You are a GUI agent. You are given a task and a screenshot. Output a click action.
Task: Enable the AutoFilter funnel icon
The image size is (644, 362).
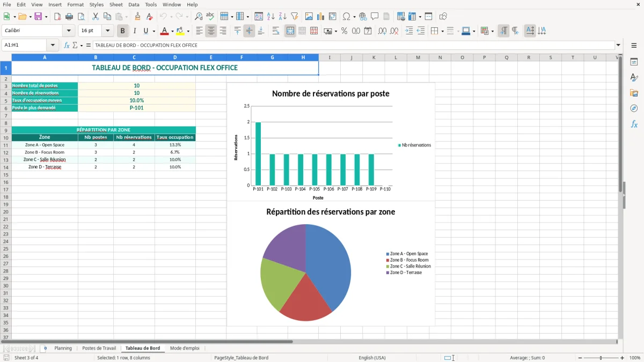click(x=295, y=17)
